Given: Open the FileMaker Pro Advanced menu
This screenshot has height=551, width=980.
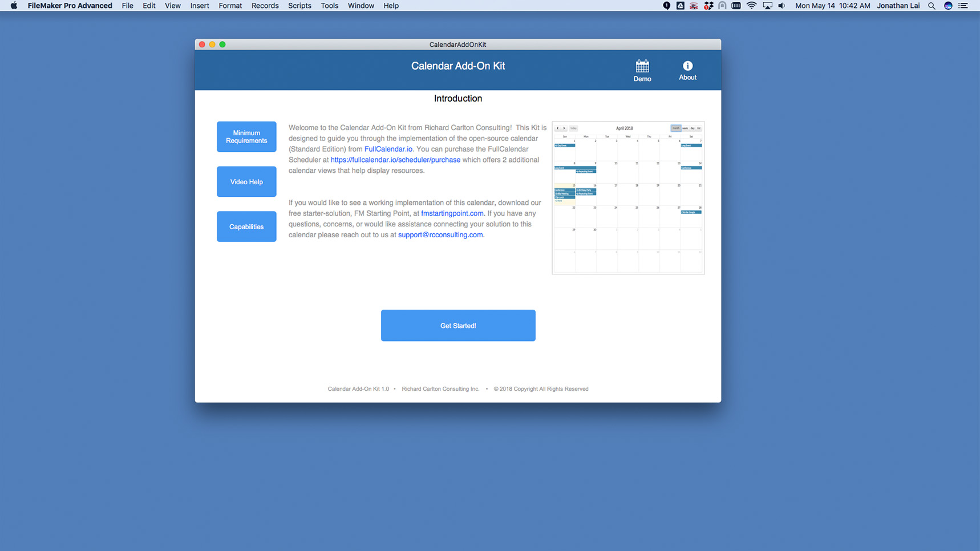Looking at the screenshot, I should coord(70,6).
